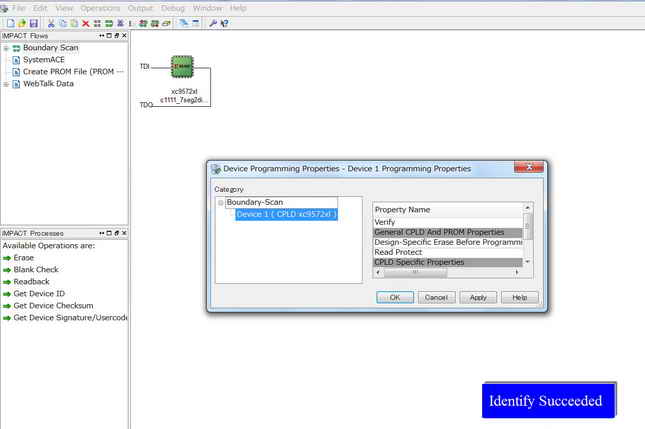Click OK in Device Programming Properties
Screen dimensions: 645x429
click(x=395, y=297)
